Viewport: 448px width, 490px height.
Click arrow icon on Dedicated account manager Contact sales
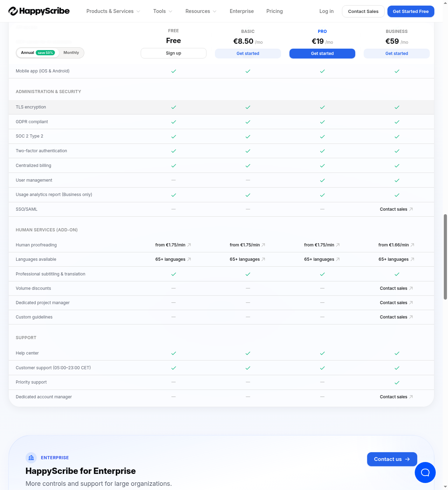click(x=411, y=397)
